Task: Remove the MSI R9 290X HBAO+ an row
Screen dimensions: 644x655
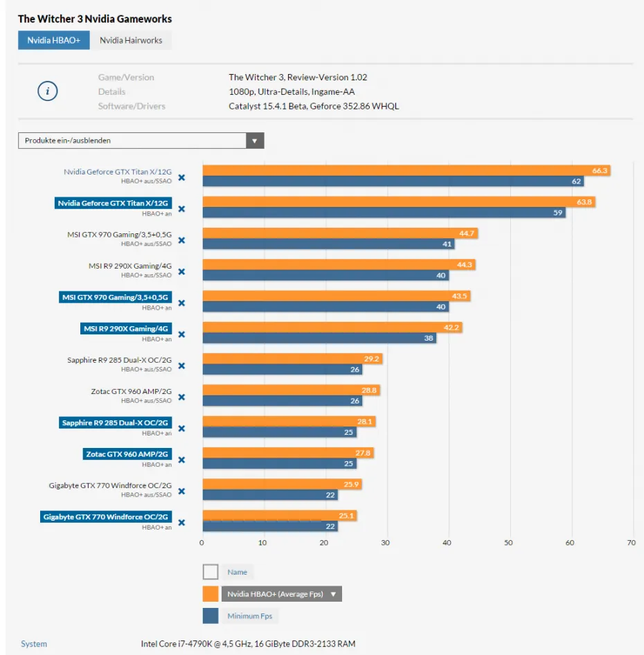Action: coord(181,334)
